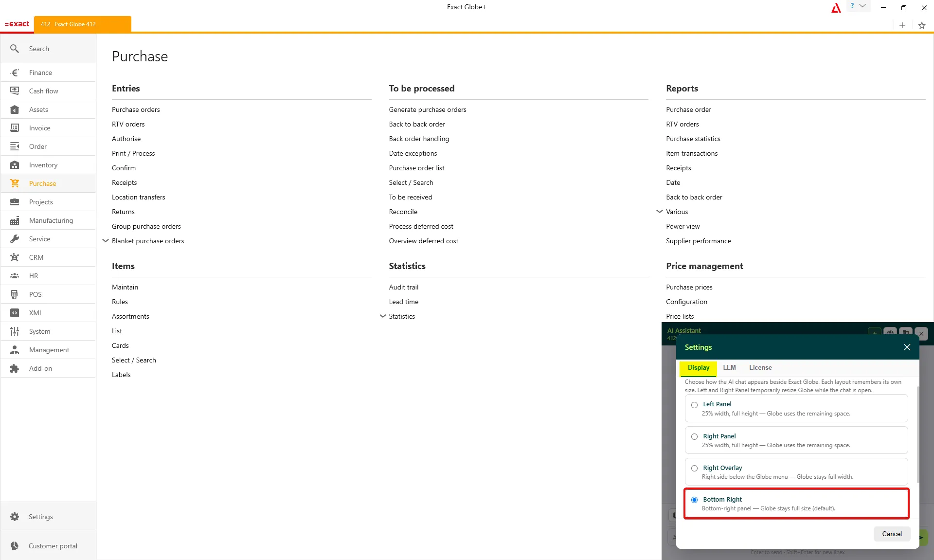
Task: Switch to the Display tab in Settings
Action: point(698,368)
